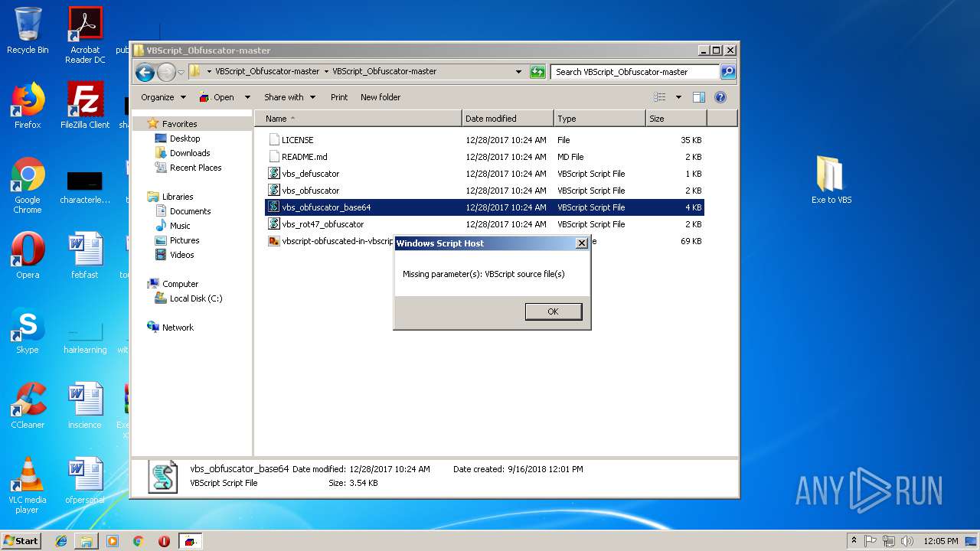Click the address bar folder icon
Viewport: 980px width, 551px height.
[x=194, y=71]
